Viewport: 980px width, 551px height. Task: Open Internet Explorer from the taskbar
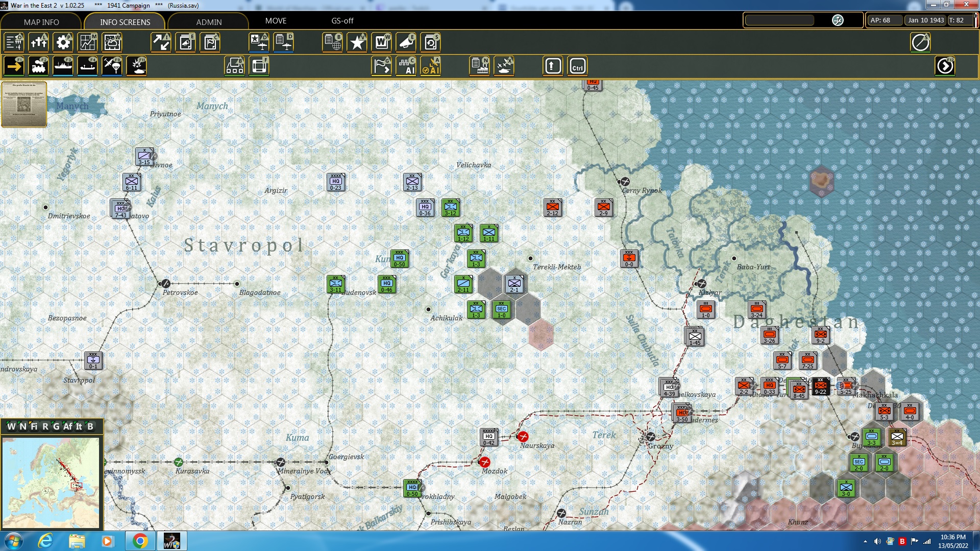click(x=45, y=541)
